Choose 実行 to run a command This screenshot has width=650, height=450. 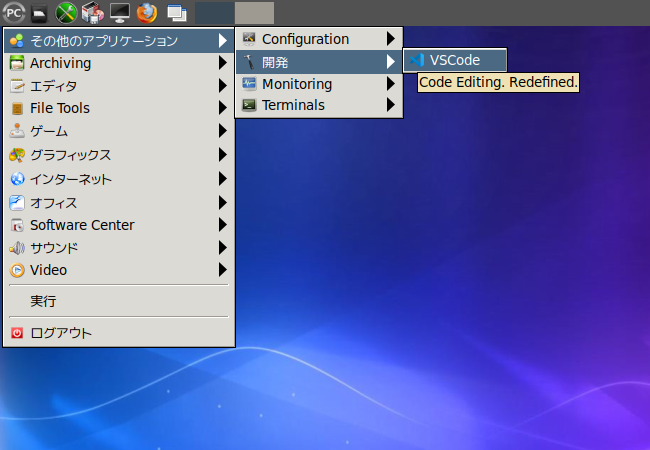119,301
